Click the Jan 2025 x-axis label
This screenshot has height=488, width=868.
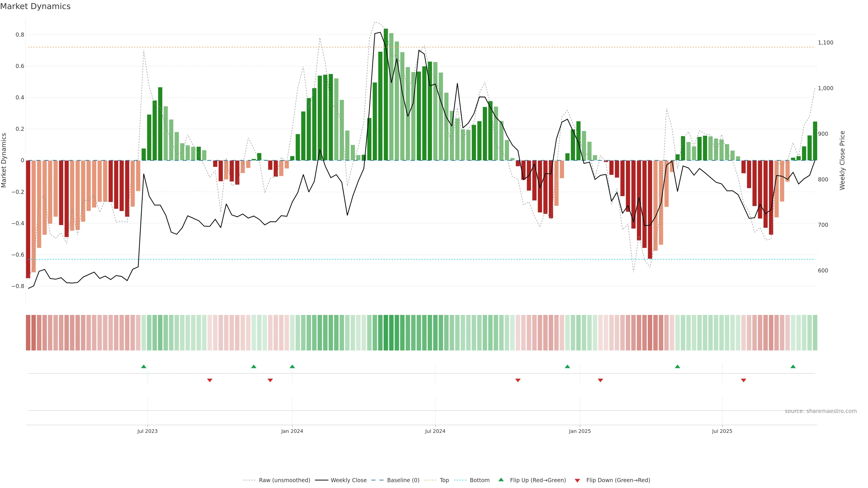click(x=580, y=431)
